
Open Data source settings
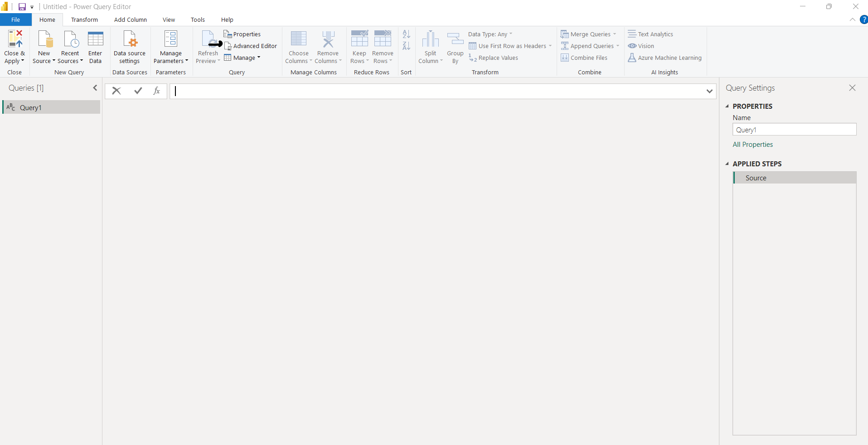(x=130, y=48)
